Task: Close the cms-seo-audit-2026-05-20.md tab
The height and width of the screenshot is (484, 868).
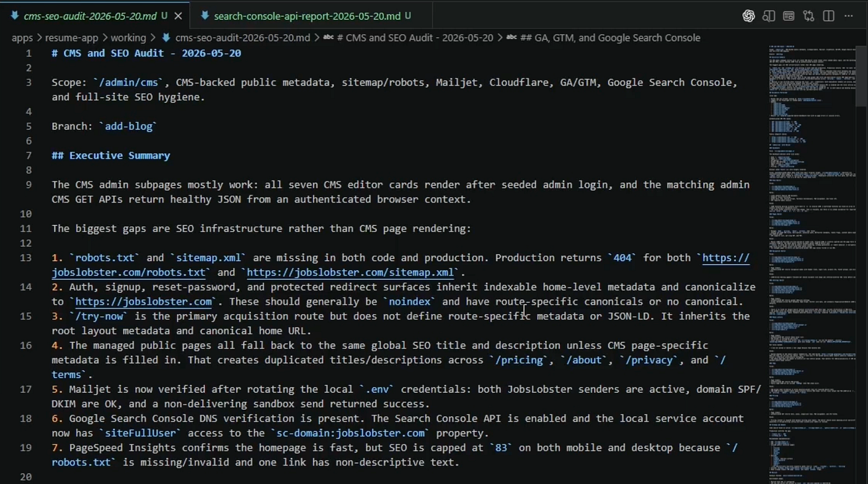Action: pos(178,16)
